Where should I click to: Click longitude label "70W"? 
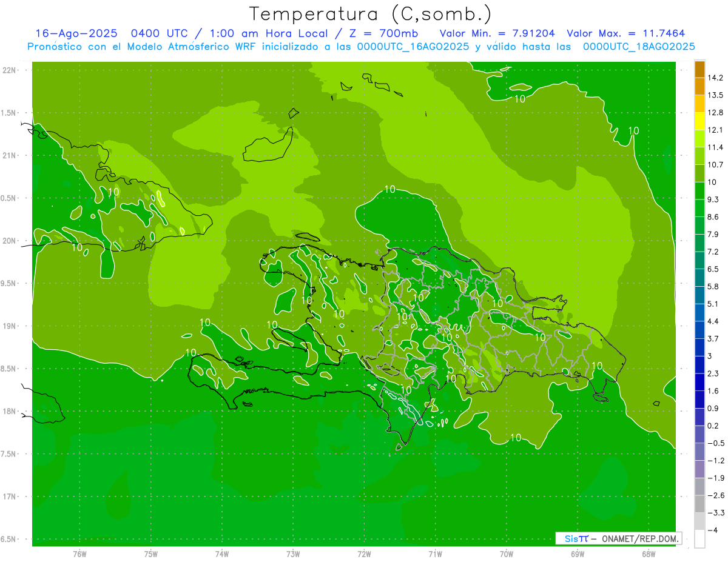click(507, 554)
